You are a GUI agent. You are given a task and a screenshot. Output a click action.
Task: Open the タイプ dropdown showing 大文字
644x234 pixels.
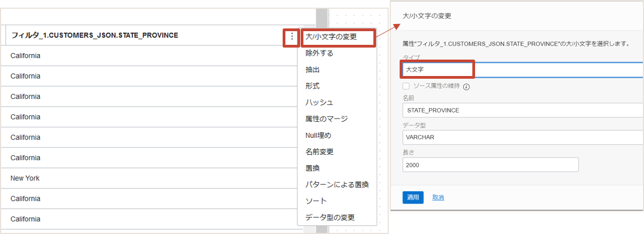click(522, 70)
